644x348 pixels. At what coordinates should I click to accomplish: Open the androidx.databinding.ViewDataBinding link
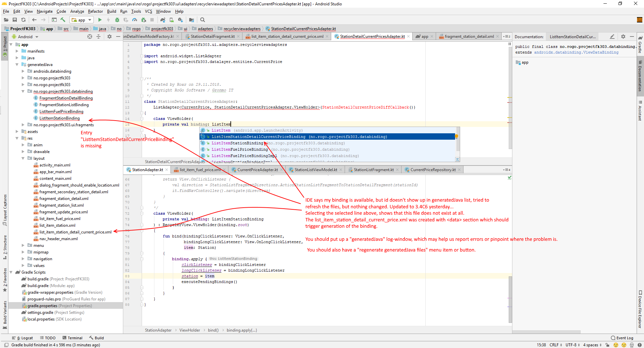576,53
